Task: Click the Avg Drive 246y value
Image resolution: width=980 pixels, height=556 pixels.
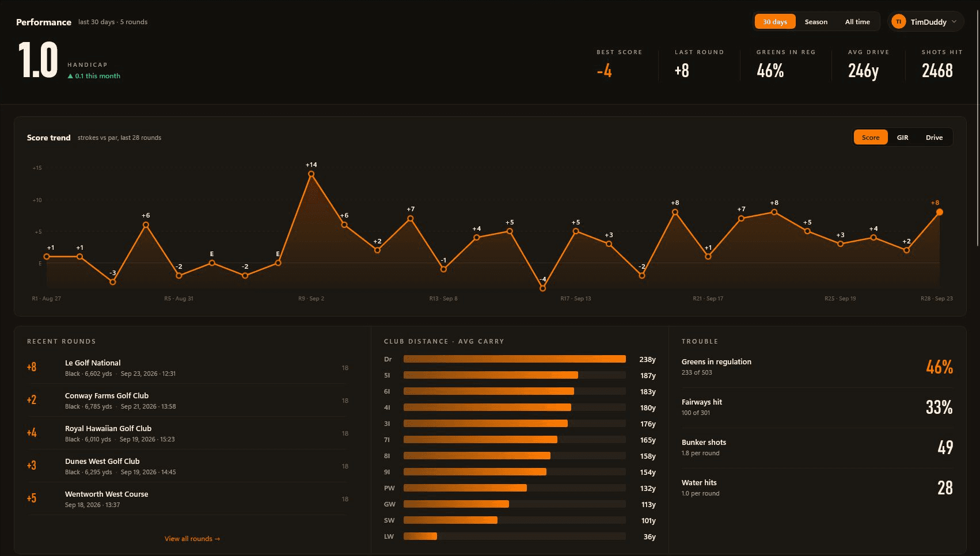Action: (863, 71)
